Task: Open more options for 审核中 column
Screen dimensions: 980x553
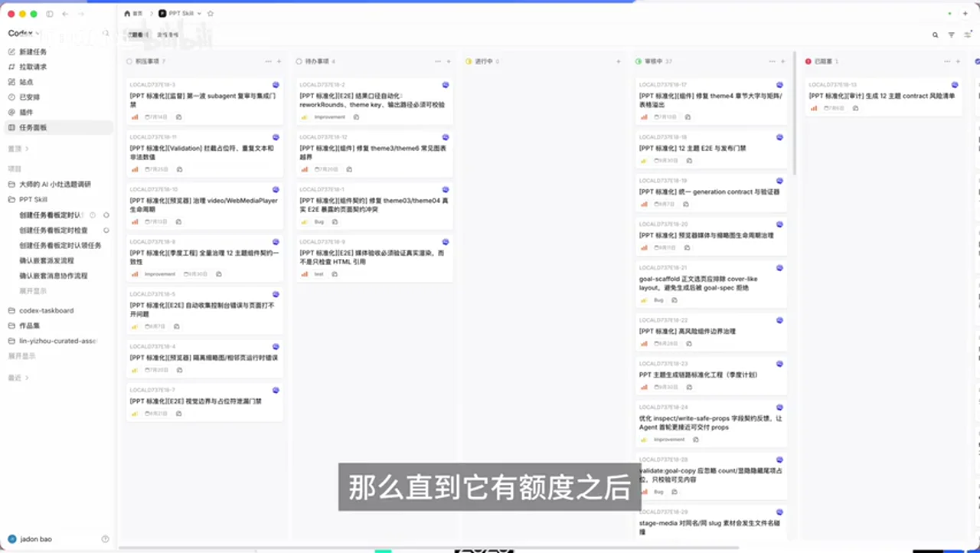Action: pyautogui.click(x=772, y=61)
